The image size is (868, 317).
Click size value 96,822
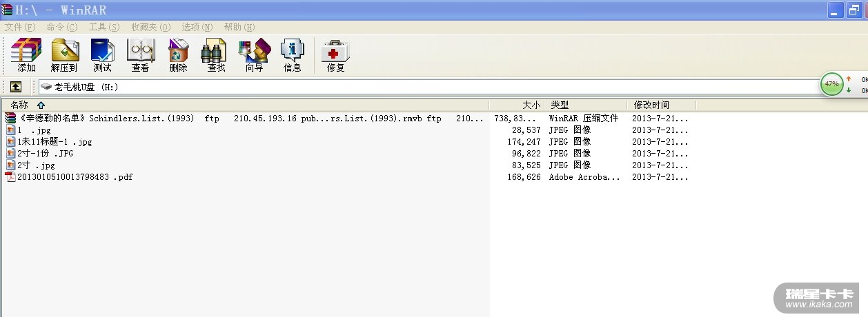526,153
